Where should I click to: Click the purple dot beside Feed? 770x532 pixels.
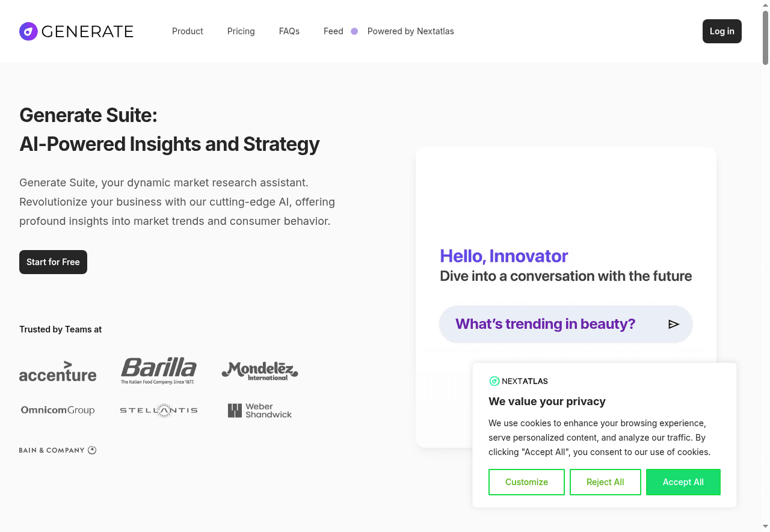(354, 31)
